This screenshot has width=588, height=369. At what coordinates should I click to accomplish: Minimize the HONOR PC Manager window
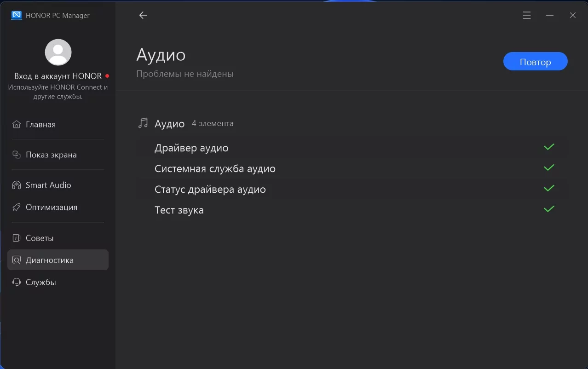point(550,15)
